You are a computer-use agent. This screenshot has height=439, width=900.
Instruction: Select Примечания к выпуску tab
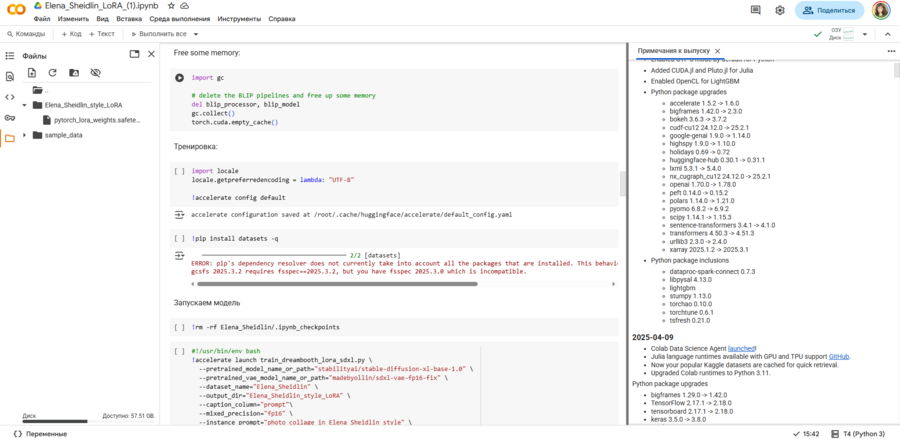(x=674, y=50)
